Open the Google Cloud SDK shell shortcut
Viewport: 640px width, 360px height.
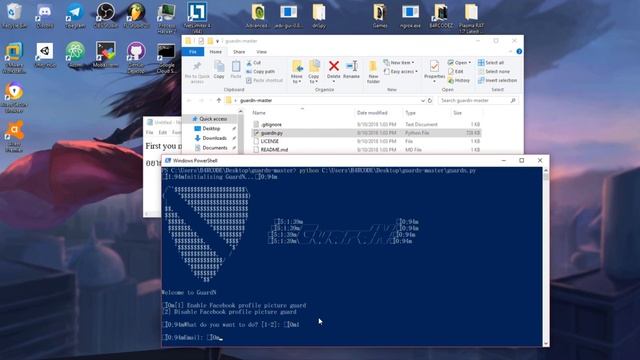(167, 58)
